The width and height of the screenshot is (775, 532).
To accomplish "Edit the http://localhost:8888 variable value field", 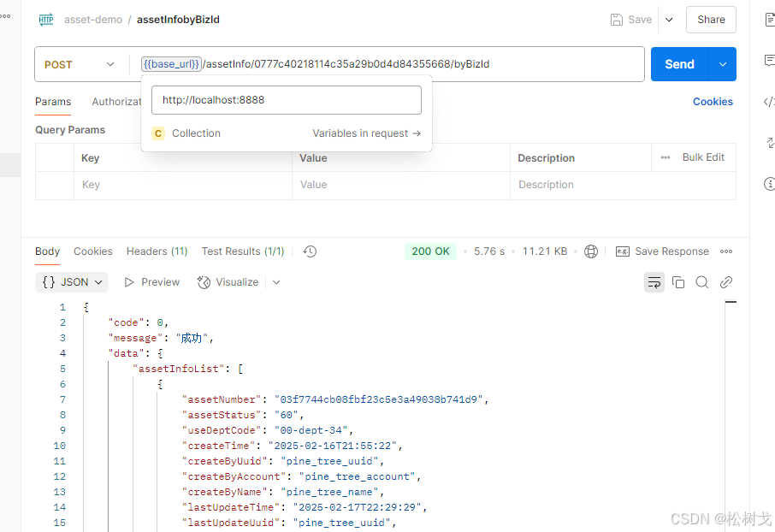I will click(287, 100).
